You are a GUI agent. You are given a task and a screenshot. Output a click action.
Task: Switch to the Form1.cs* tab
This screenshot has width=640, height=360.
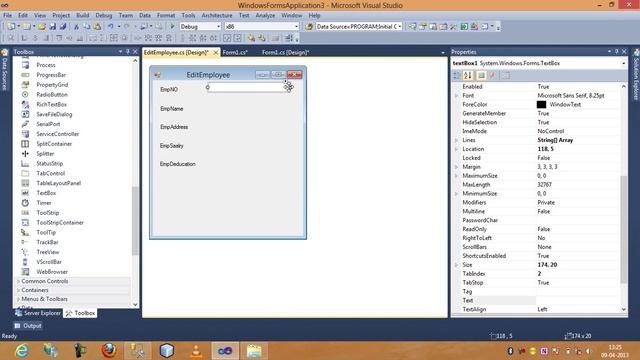[235, 52]
